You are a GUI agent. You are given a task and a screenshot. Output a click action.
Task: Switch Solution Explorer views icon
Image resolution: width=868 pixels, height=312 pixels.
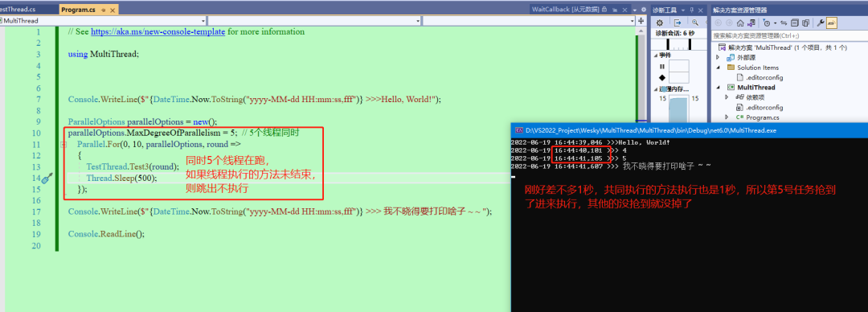pos(751,23)
